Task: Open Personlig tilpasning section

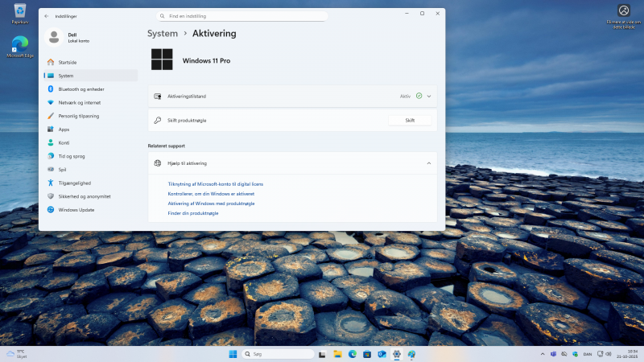Action: pos(78,116)
